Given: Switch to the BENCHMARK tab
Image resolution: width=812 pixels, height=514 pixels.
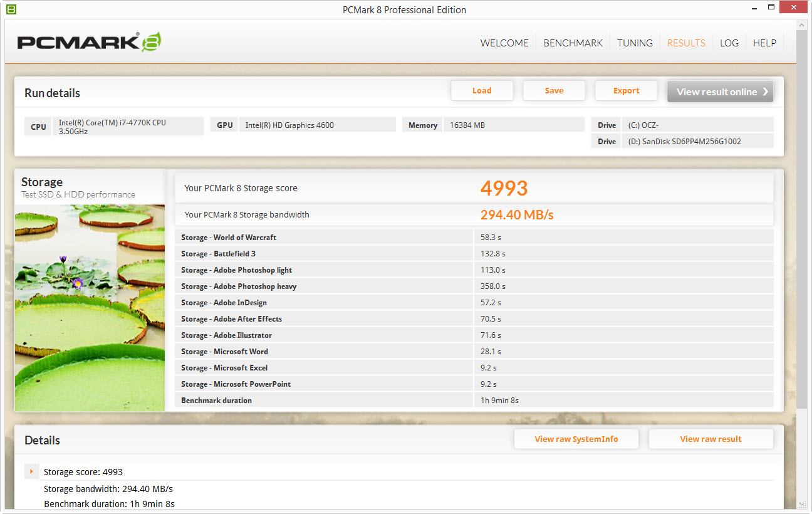Looking at the screenshot, I should click(x=573, y=43).
